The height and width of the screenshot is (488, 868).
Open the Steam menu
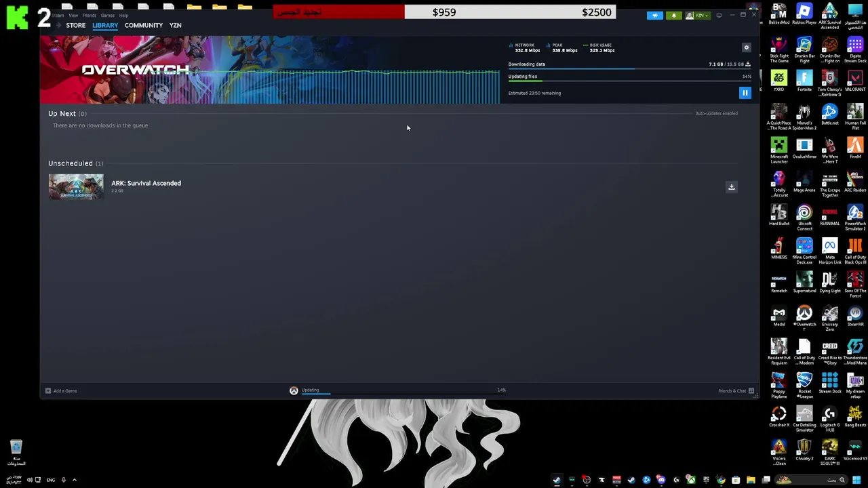point(58,15)
